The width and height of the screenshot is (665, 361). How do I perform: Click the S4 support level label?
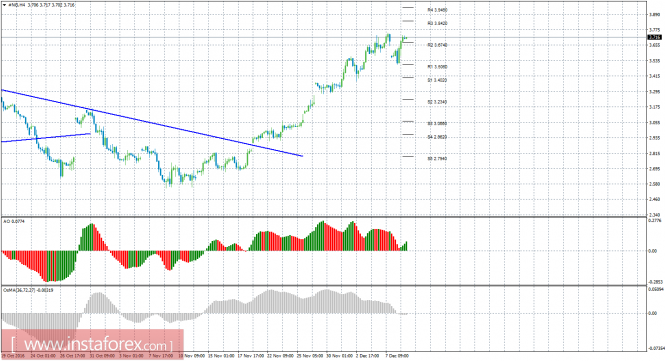pyautogui.click(x=437, y=137)
